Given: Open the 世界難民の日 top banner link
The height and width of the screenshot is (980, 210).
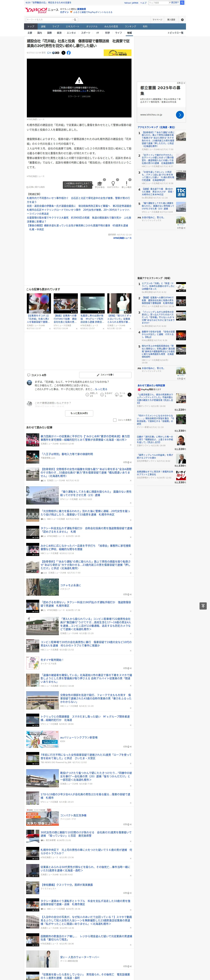Looking at the screenshot, I should coord(48,3).
